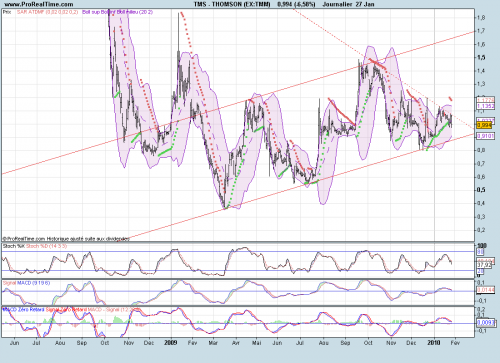
Task: Click the 1,1352 Bollinger upper price tag
Action: [486, 106]
